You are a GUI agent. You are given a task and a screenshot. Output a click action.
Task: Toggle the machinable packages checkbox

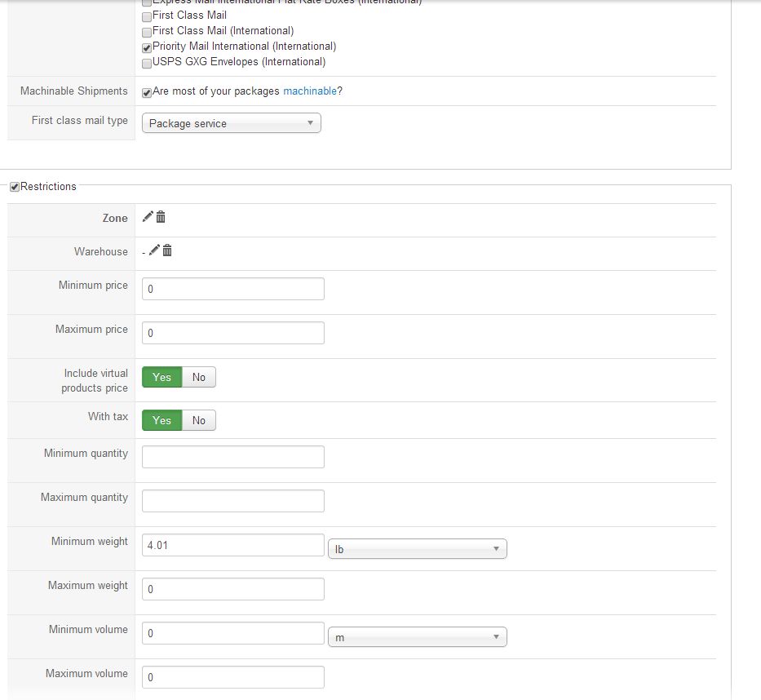[x=147, y=93]
